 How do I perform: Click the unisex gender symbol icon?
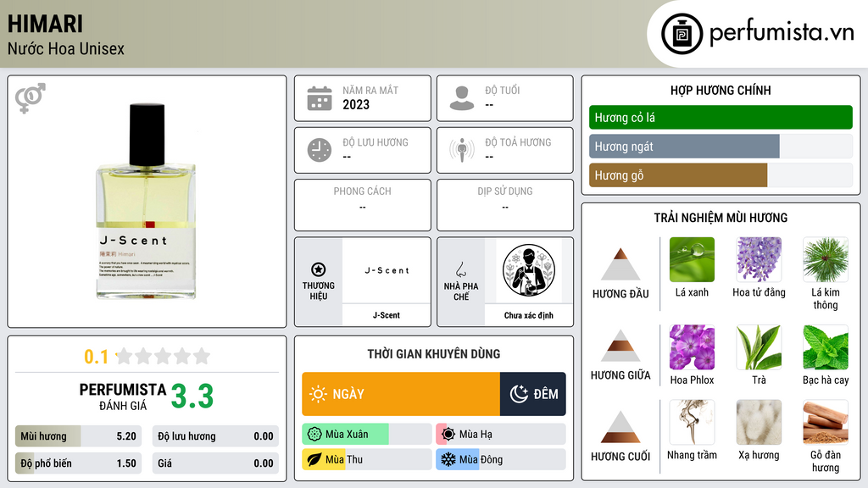tap(31, 98)
